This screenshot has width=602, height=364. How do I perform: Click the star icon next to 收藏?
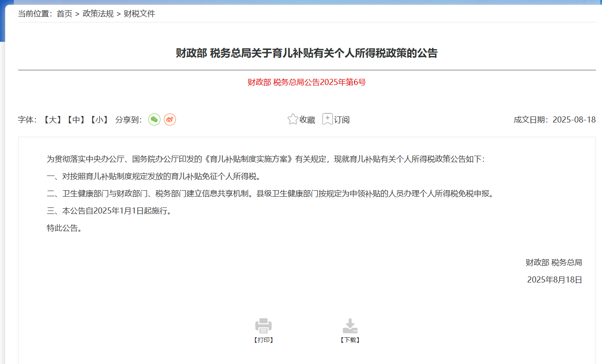pos(293,119)
